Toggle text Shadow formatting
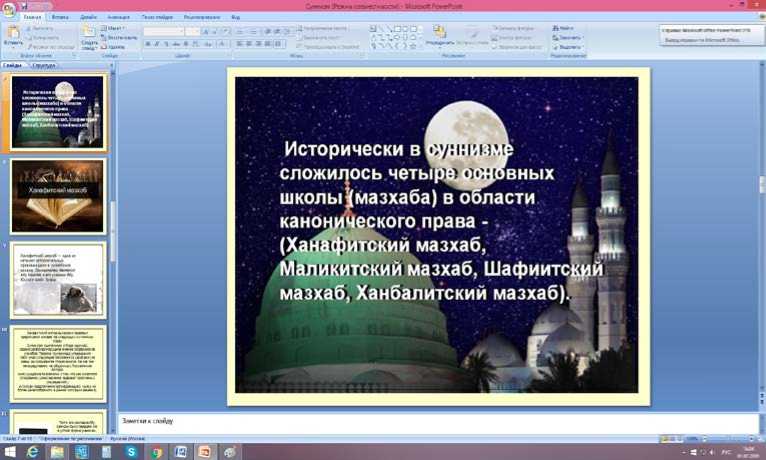Viewport: 766px width, 460px height. [x=186, y=44]
